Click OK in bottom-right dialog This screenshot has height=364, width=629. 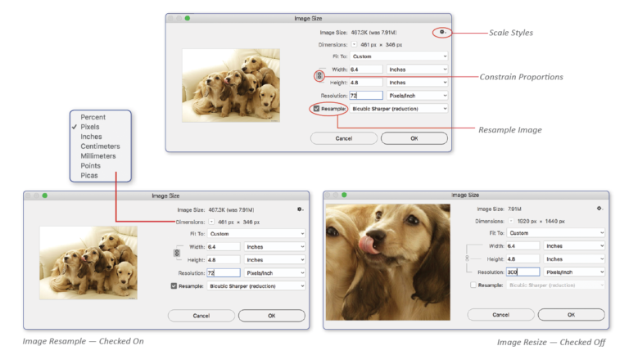click(571, 315)
